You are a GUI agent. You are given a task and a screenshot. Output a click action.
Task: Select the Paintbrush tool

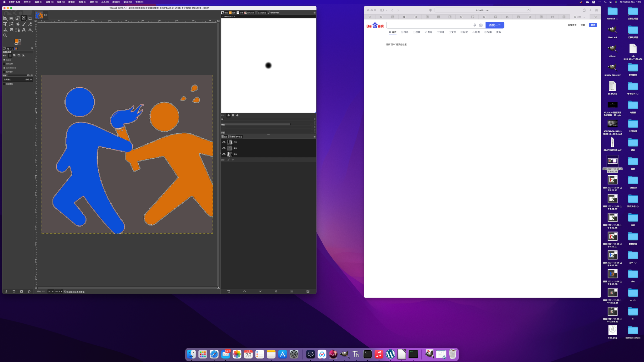pos(24,24)
